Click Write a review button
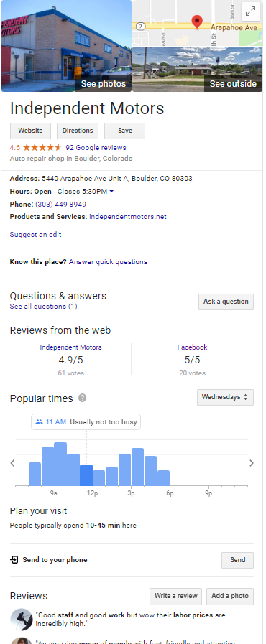The height and width of the screenshot is (644, 266). click(x=175, y=596)
